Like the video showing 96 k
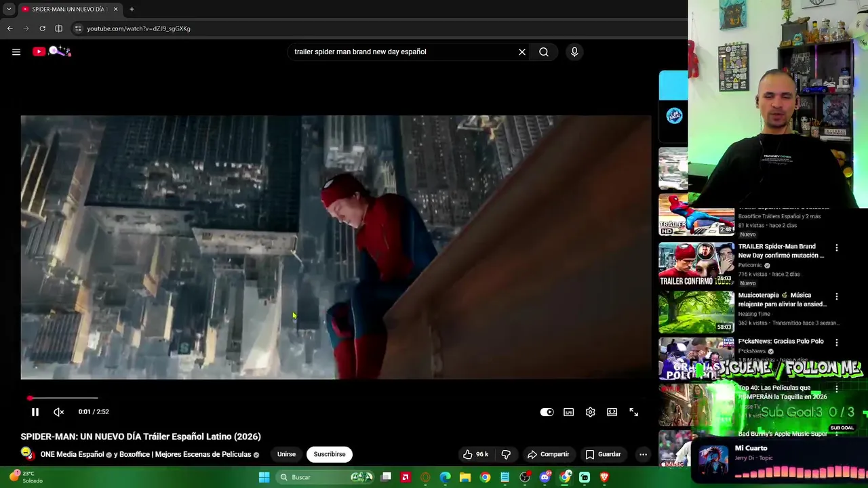 click(476, 454)
